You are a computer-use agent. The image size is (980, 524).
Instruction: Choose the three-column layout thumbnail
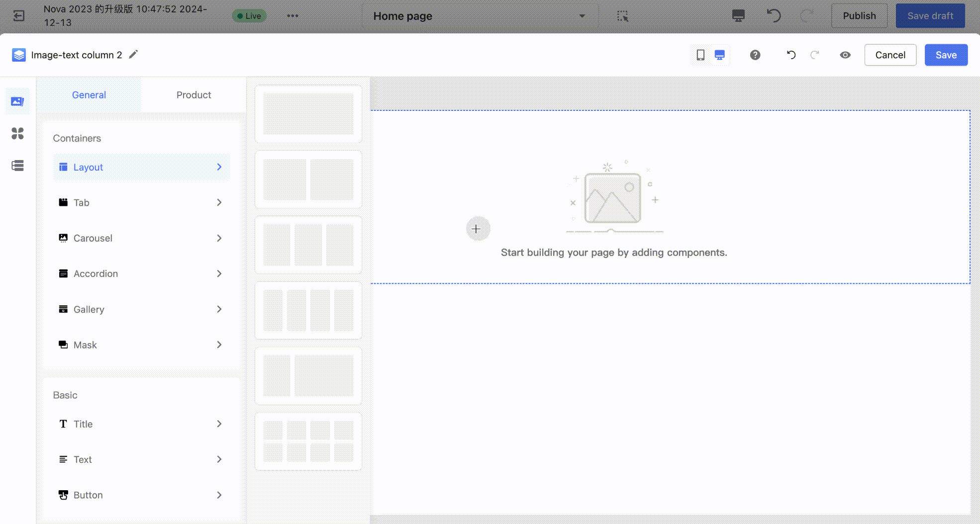(x=308, y=245)
